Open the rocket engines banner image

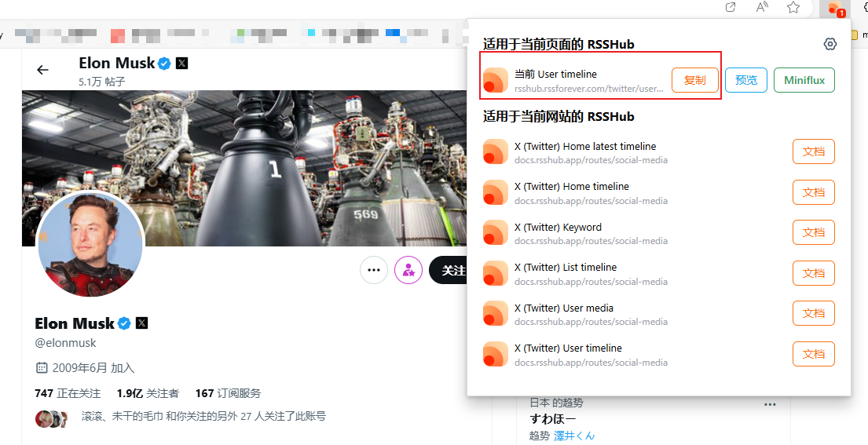(244, 168)
